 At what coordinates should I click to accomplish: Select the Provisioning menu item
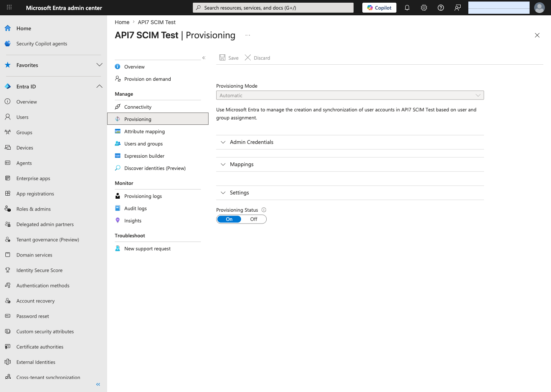tap(158, 119)
